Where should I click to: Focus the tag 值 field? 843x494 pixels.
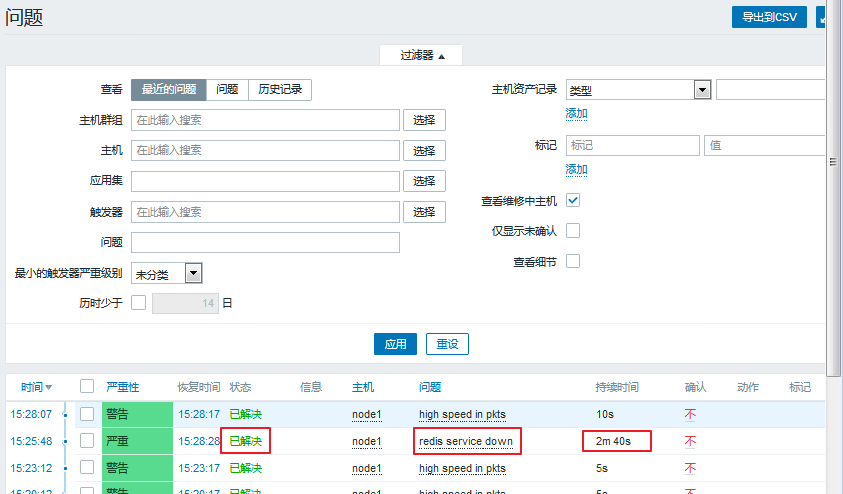765,146
